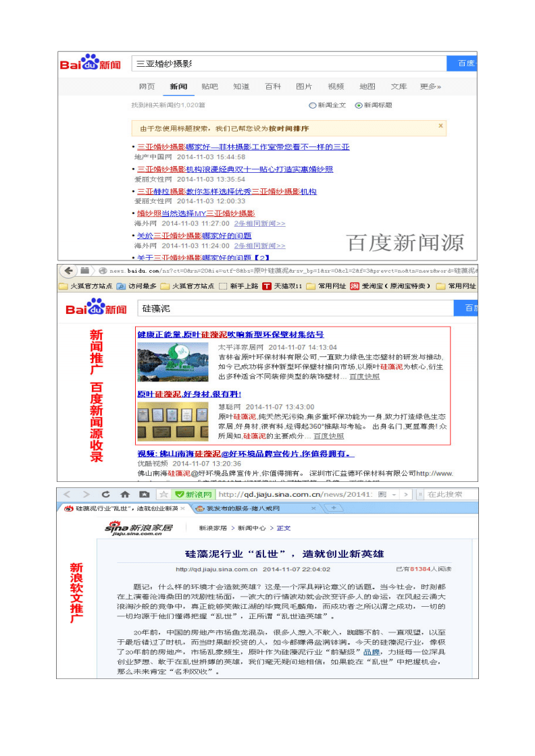This screenshot has width=535, height=756.
Task: Open 百度快照 for the 慧聪网 result
Action: tap(328, 436)
